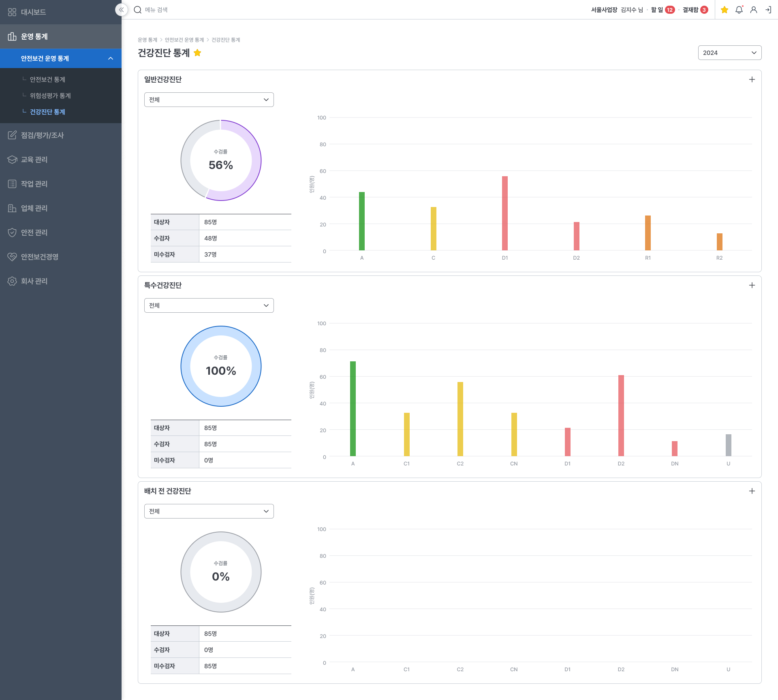Expand 특수건강진단 panel with plus icon
This screenshot has width=778, height=700.
click(752, 286)
